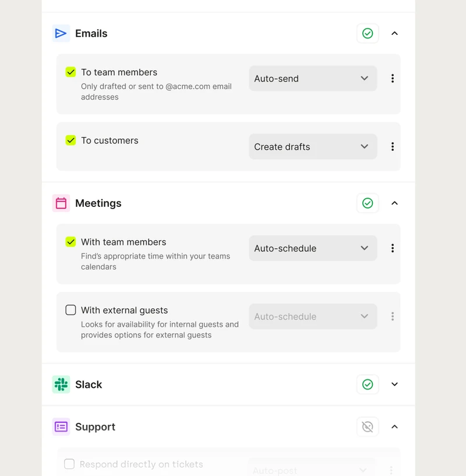Enable the With external guests checkbox
Screen dimensions: 466x476
point(70,310)
